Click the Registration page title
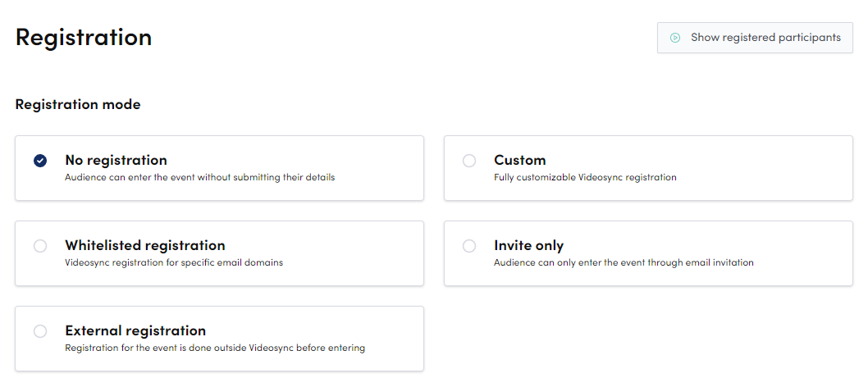Image resolution: width=868 pixels, height=387 pixels. [x=84, y=37]
